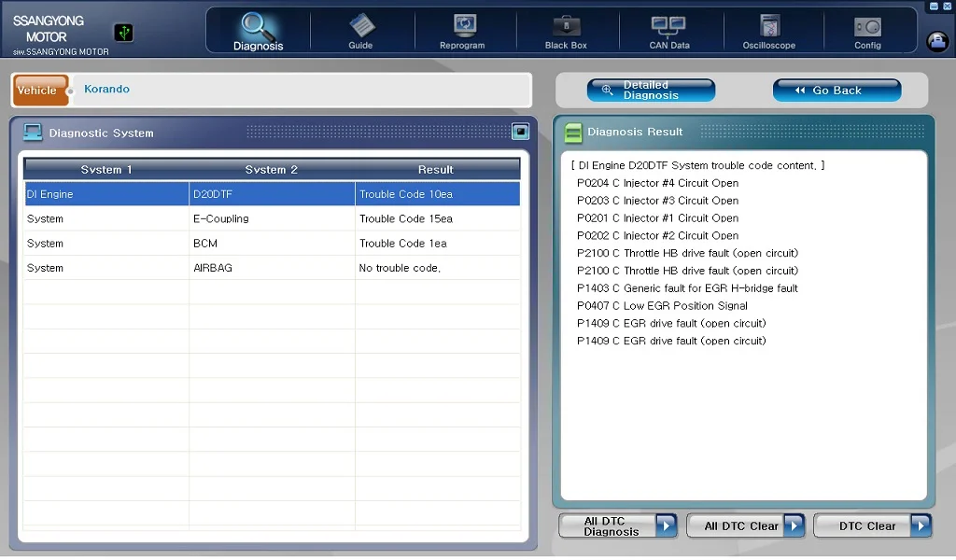This screenshot has height=560, width=956.
Task: Select P0407 Low EGR Position Signal code
Action: (662, 306)
